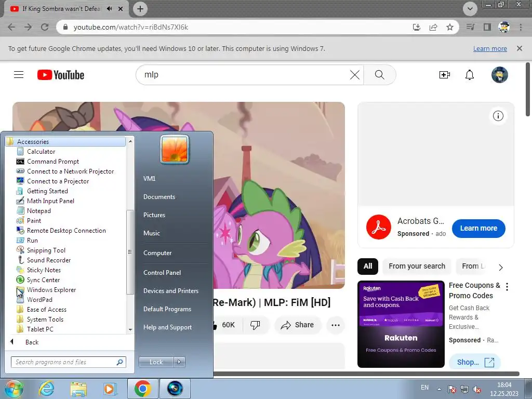Expand the System Tools folder
This screenshot has width=532, height=399.
(45, 320)
